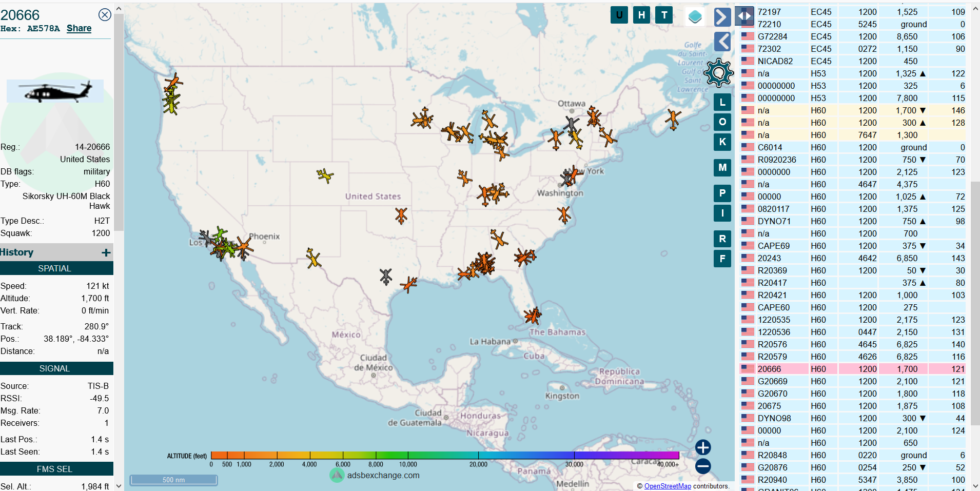This screenshot has width=980, height=491.
Task: Select the DYNO71 row in aircraft table
Action: point(853,221)
